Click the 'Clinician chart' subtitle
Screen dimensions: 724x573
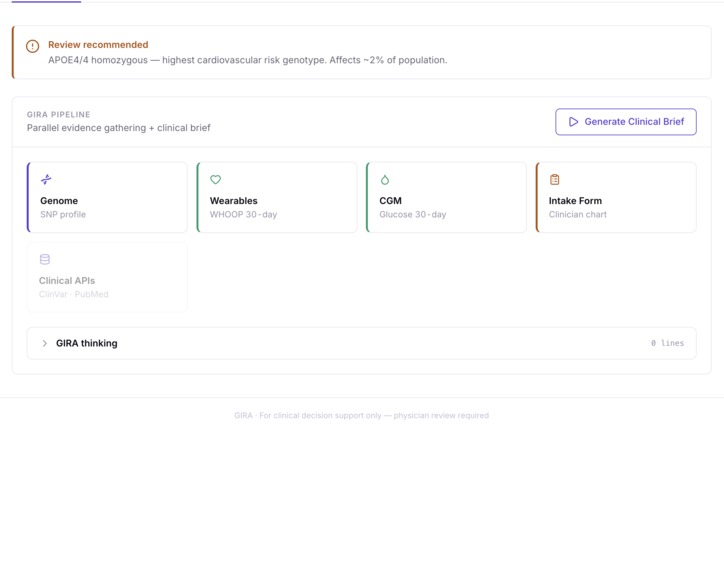click(578, 214)
